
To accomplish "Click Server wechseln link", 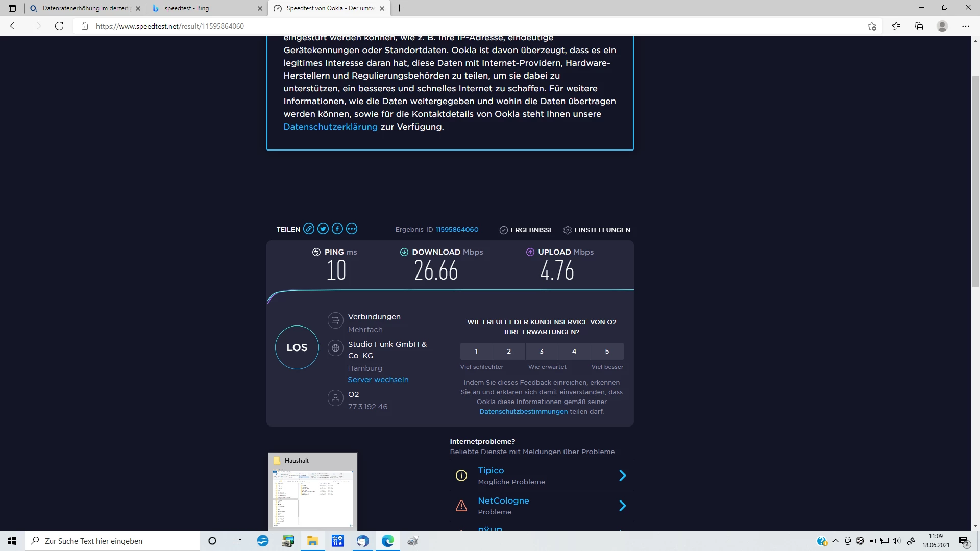I will coord(378,380).
